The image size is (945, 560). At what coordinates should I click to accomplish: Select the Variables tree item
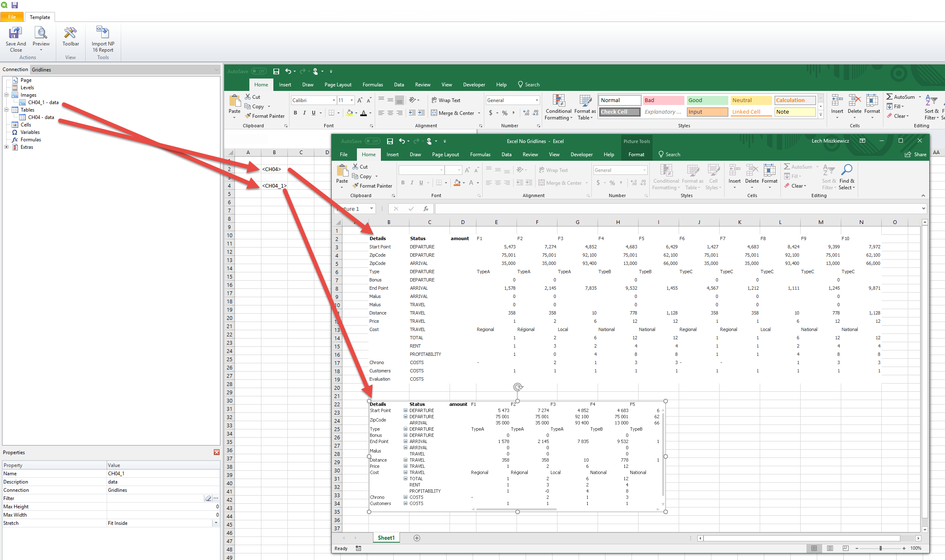click(x=30, y=132)
